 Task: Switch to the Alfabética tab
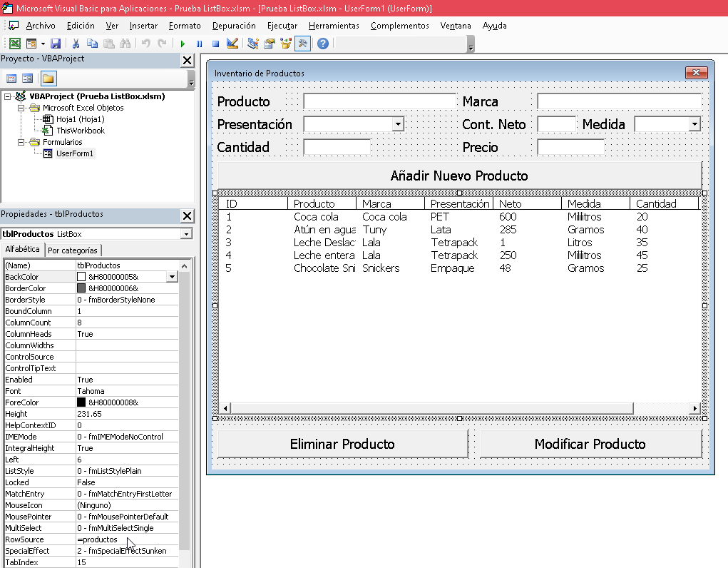22,249
